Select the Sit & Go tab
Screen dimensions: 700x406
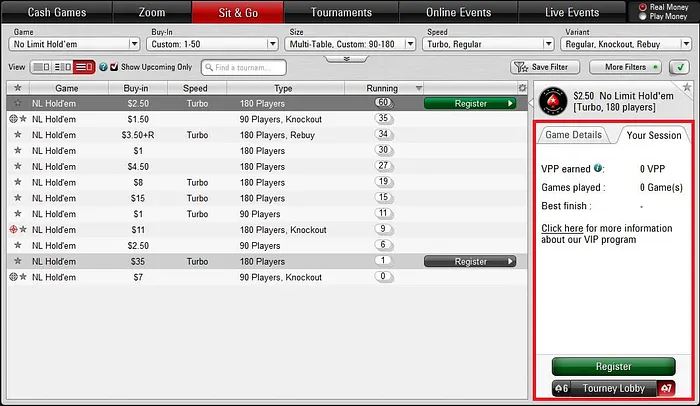(238, 12)
